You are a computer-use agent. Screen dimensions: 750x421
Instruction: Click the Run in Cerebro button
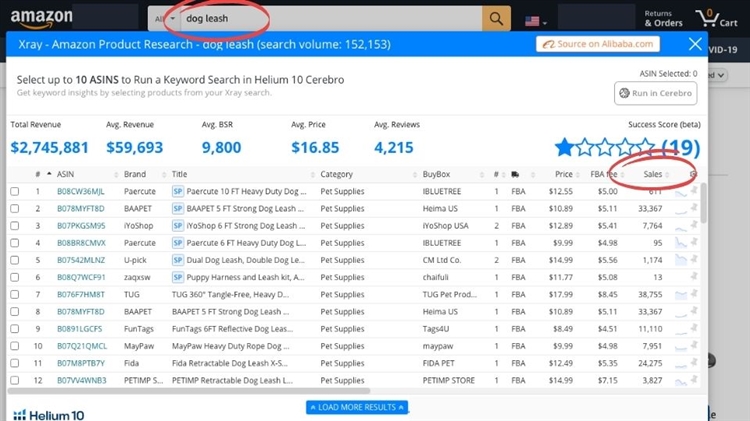[655, 93]
